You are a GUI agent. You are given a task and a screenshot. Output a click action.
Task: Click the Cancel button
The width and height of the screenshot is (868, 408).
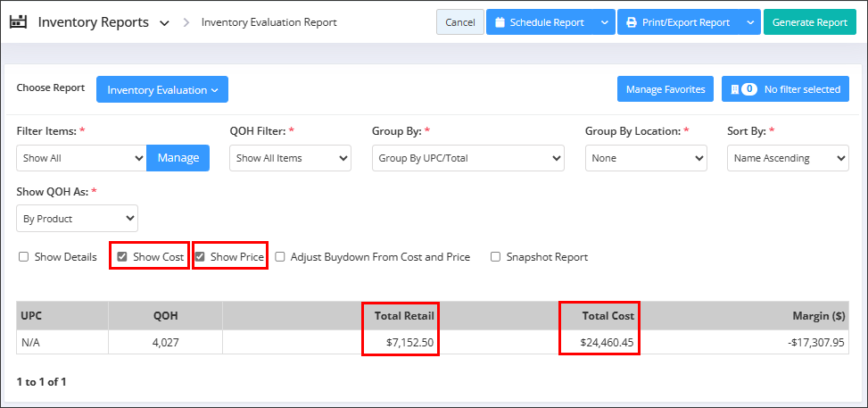tap(460, 22)
